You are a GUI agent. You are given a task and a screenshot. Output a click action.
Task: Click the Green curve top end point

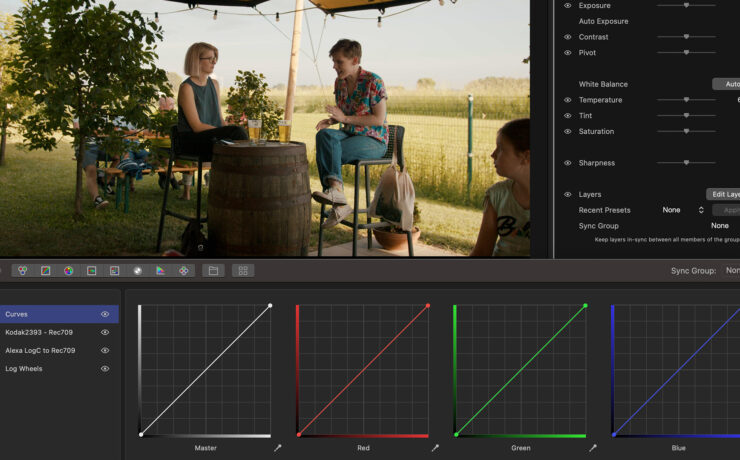[585, 306]
